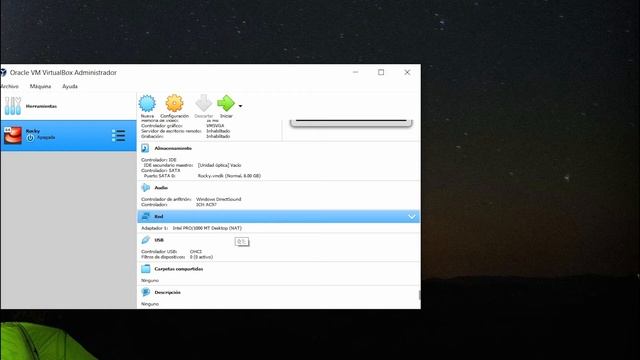Open the Almacenamiento section header
Screen dimensions: 640x360
(173, 148)
